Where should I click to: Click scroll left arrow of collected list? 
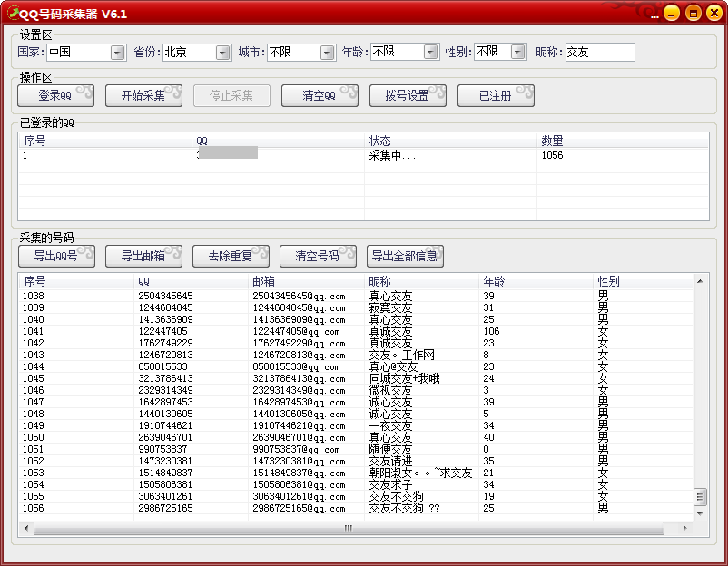tap(26, 528)
